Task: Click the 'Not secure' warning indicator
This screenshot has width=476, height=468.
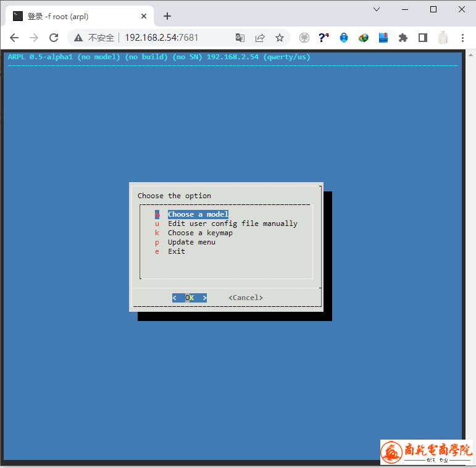Action: 94,38
